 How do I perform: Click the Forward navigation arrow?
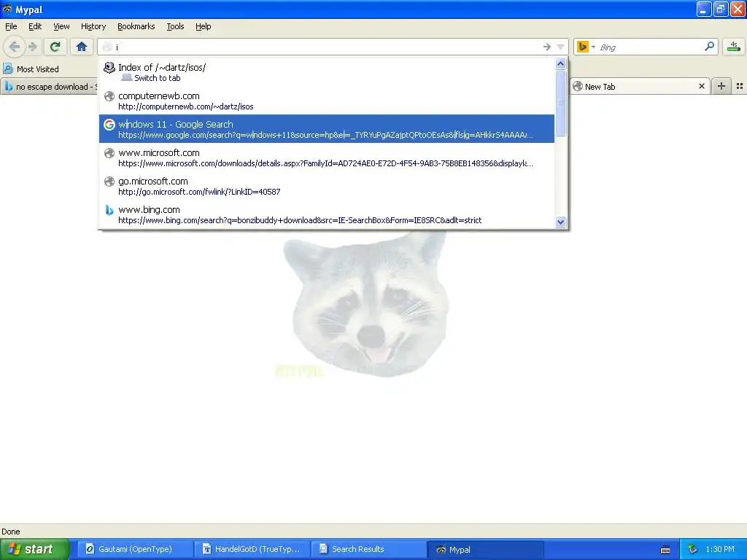pyautogui.click(x=32, y=47)
